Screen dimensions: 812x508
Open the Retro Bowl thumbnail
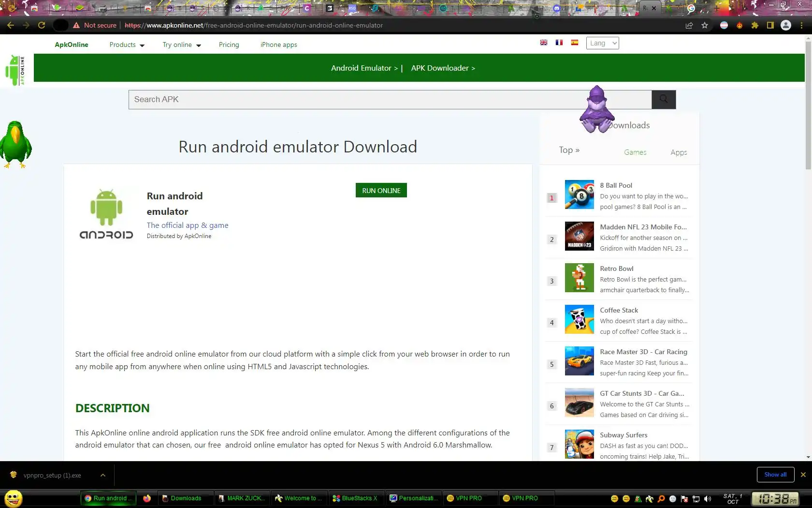(580, 278)
